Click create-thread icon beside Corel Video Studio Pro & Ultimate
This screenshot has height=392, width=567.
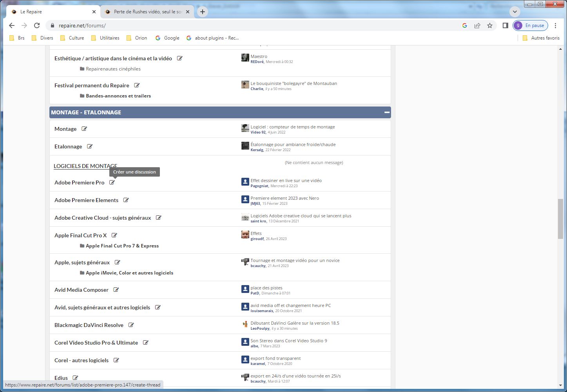coord(146,343)
